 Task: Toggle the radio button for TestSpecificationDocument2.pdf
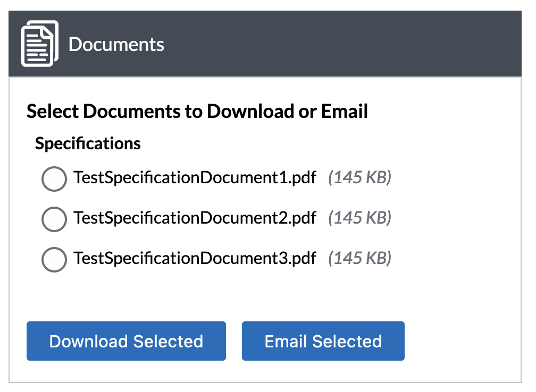click(54, 218)
